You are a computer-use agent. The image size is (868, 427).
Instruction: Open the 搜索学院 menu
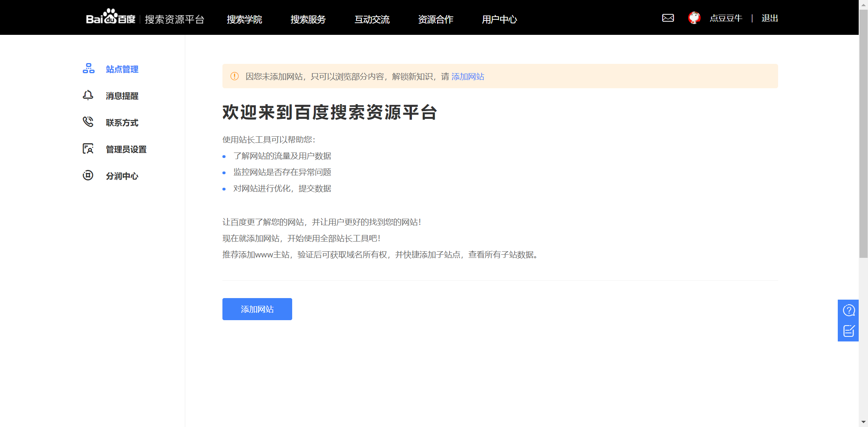point(245,19)
